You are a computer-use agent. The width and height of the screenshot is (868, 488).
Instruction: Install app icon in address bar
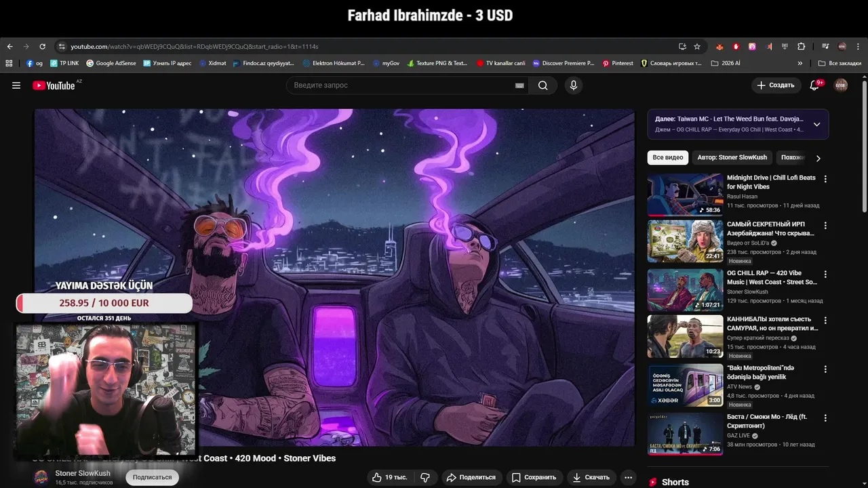[x=682, y=46]
